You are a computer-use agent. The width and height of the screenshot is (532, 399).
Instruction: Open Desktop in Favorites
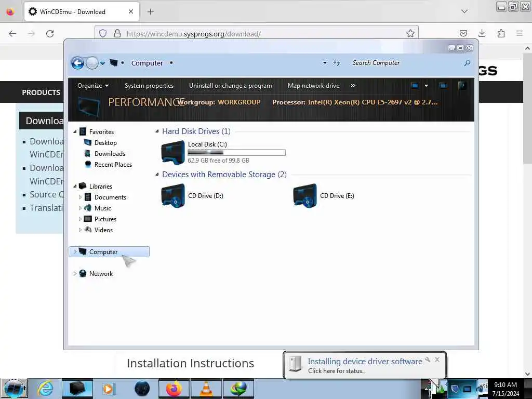105,143
